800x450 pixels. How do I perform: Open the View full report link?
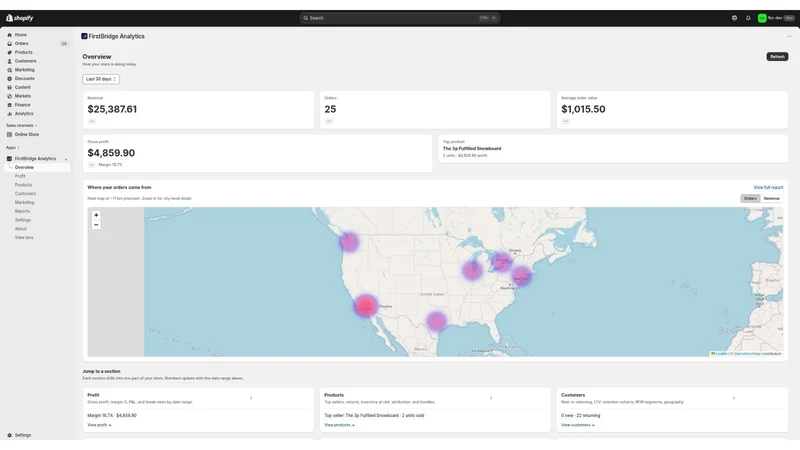768,187
